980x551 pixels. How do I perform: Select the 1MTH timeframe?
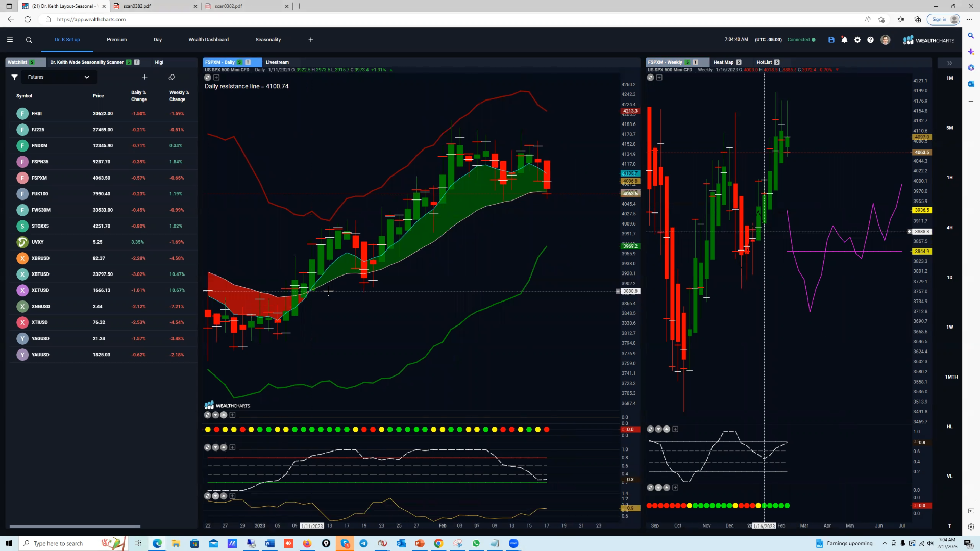[951, 377]
